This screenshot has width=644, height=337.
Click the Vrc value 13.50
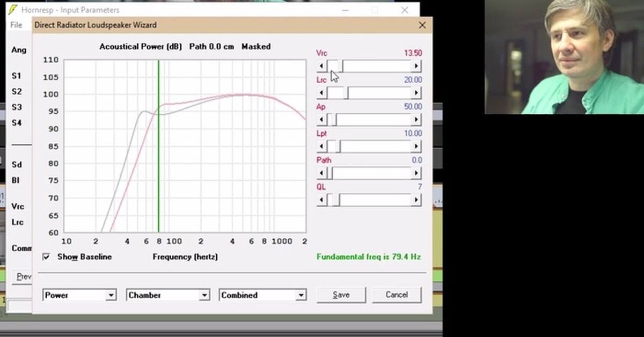[x=413, y=53]
